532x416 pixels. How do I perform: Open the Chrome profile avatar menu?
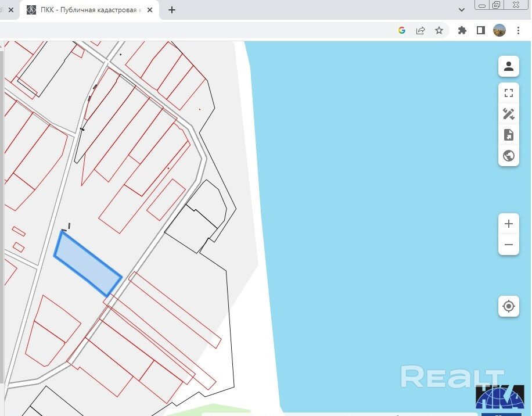coord(499,31)
